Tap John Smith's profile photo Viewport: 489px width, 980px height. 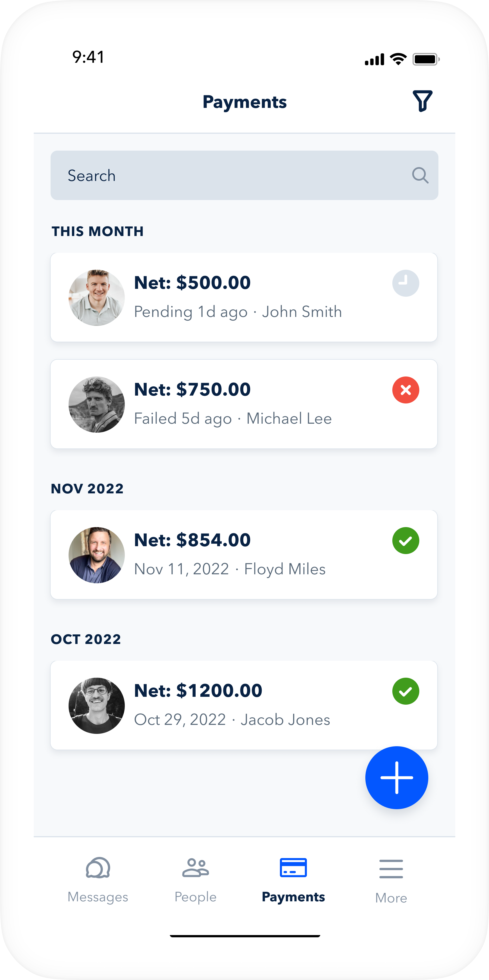coord(97,298)
